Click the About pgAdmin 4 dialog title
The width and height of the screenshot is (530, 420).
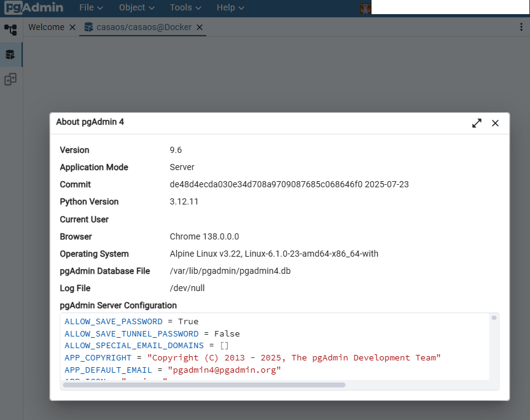point(90,122)
